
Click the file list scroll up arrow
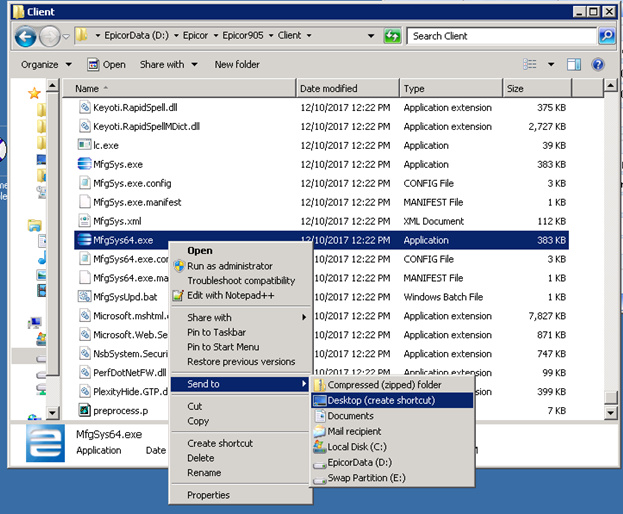point(611,85)
